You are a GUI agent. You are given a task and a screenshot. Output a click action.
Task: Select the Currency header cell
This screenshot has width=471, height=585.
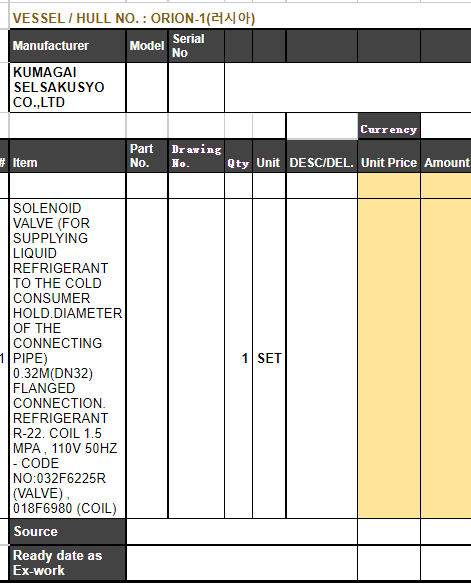389,129
